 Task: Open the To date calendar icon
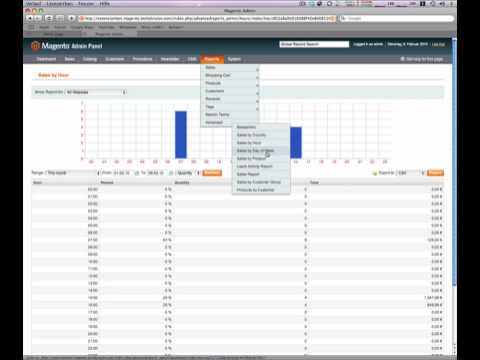click(x=171, y=173)
